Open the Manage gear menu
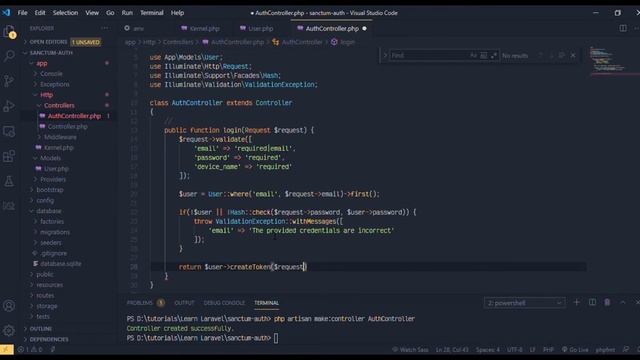 pyautogui.click(x=9, y=331)
